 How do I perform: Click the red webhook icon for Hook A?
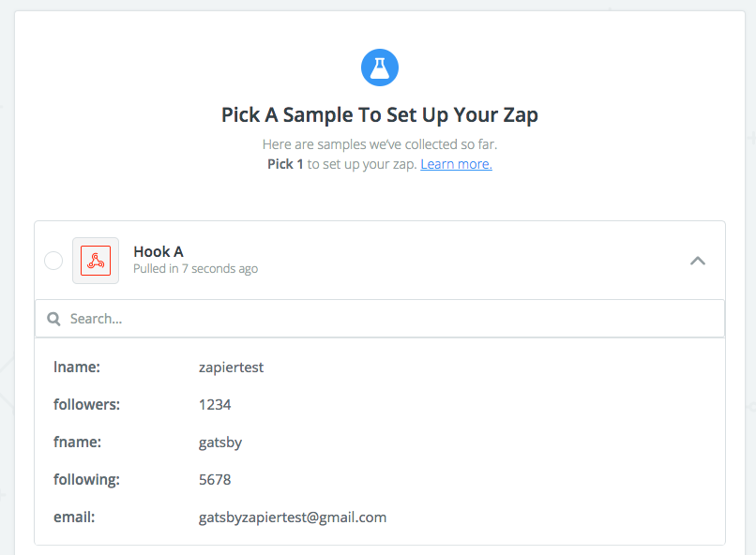coord(96,261)
